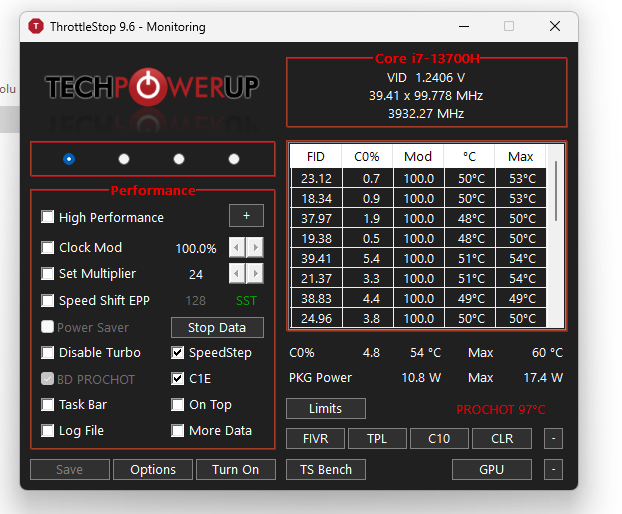Open the TPL power limits window

pos(377,439)
